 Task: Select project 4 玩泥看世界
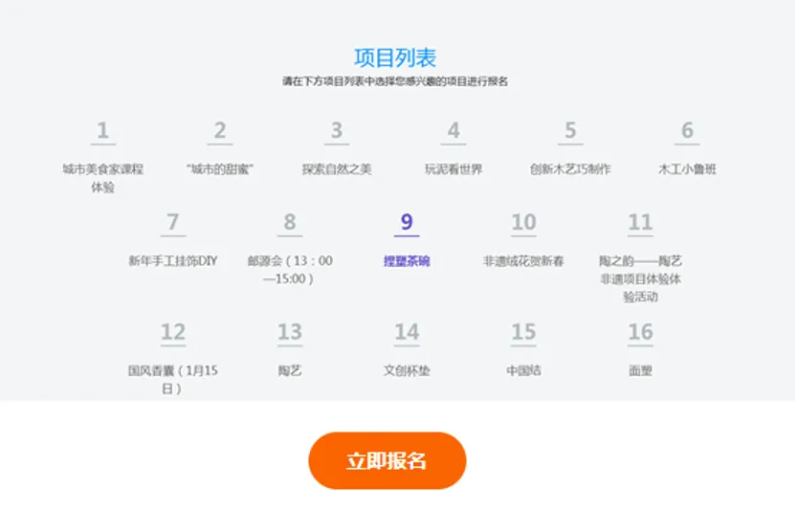(x=453, y=148)
